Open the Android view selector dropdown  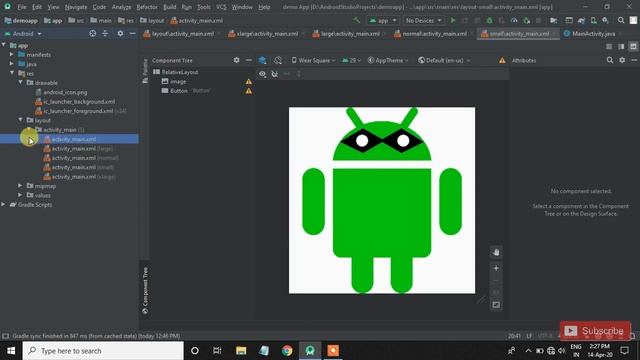tap(23, 33)
